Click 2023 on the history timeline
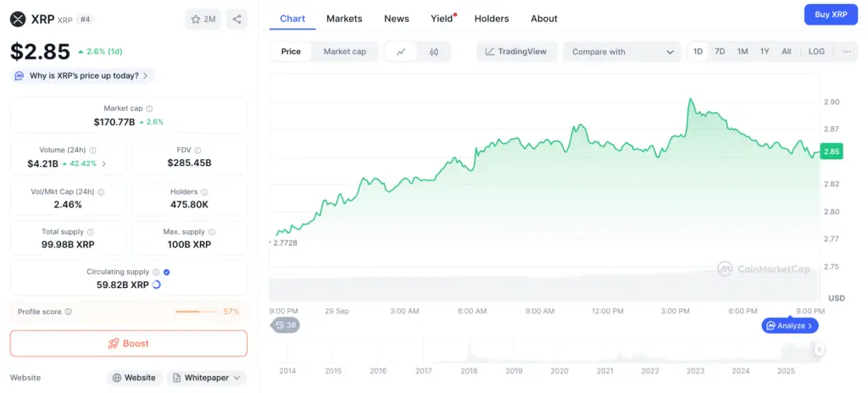868x393 pixels. 696,371
